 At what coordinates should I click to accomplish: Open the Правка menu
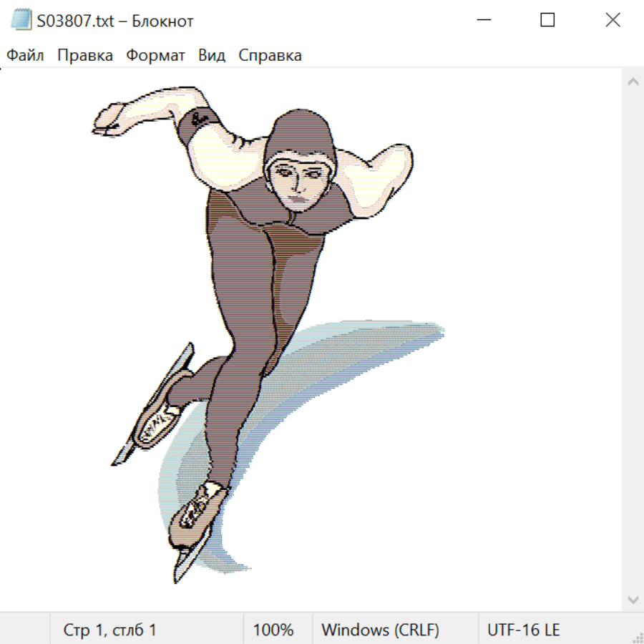pos(84,56)
